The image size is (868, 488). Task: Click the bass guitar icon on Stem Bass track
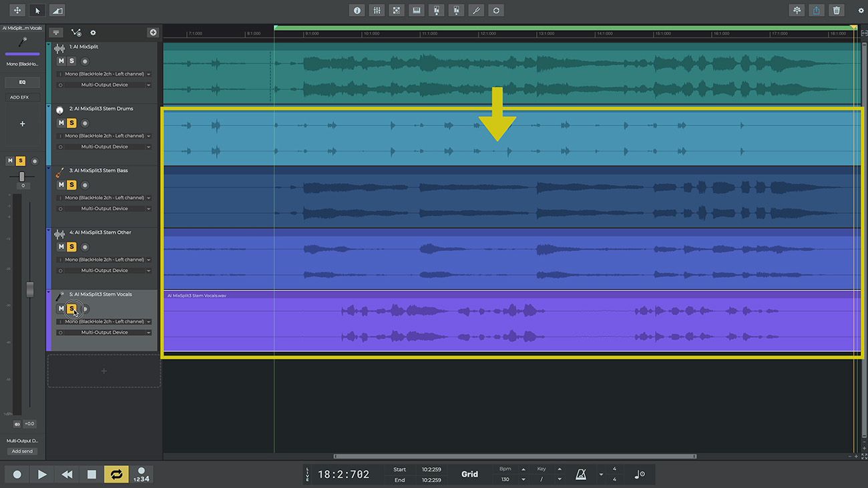click(x=59, y=172)
